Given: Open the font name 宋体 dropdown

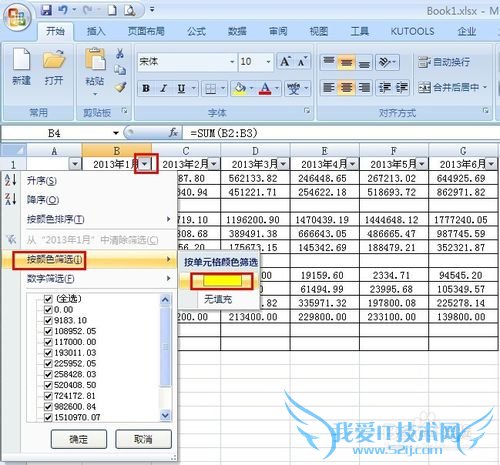Looking at the screenshot, I should coord(232,62).
